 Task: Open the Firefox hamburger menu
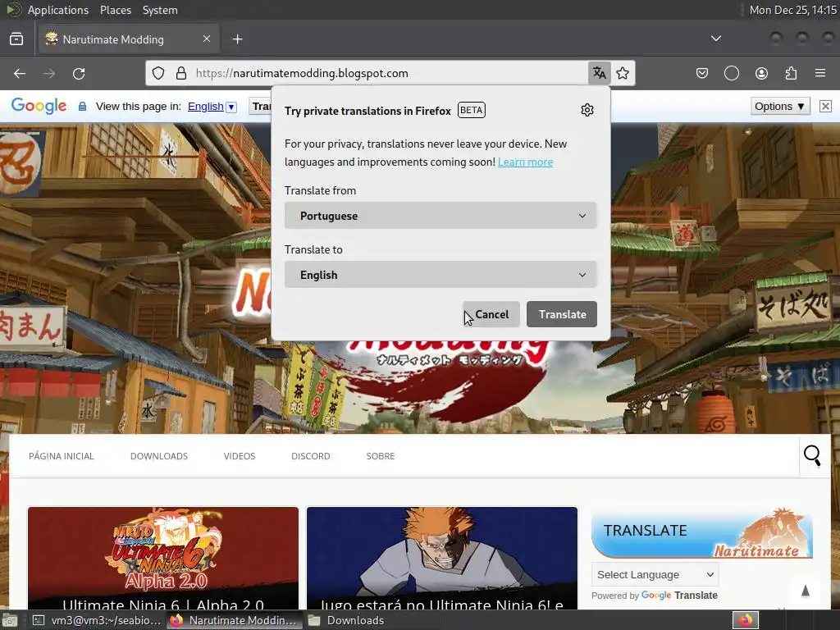click(x=820, y=73)
